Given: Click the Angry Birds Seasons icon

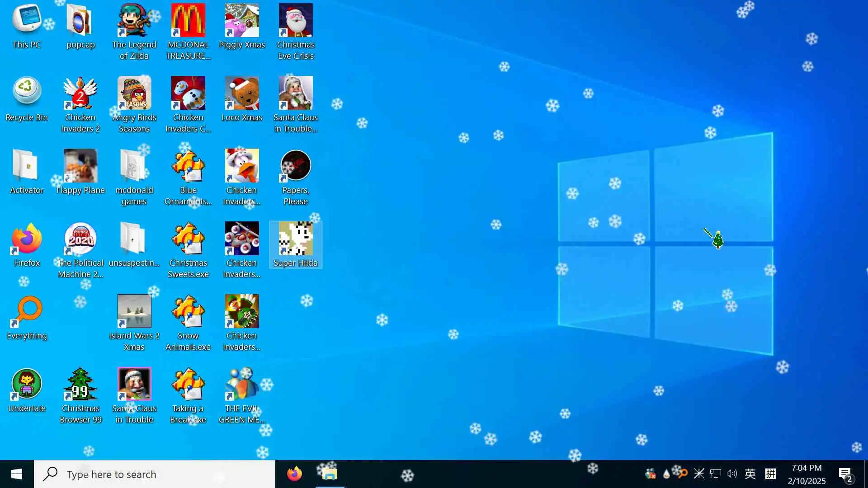Looking at the screenshot, I should click(134, 94).
